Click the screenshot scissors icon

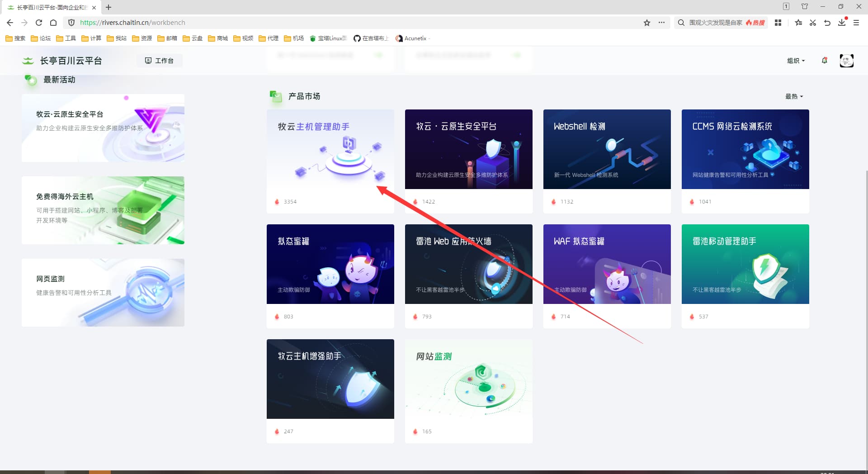[x=813, y=23]
